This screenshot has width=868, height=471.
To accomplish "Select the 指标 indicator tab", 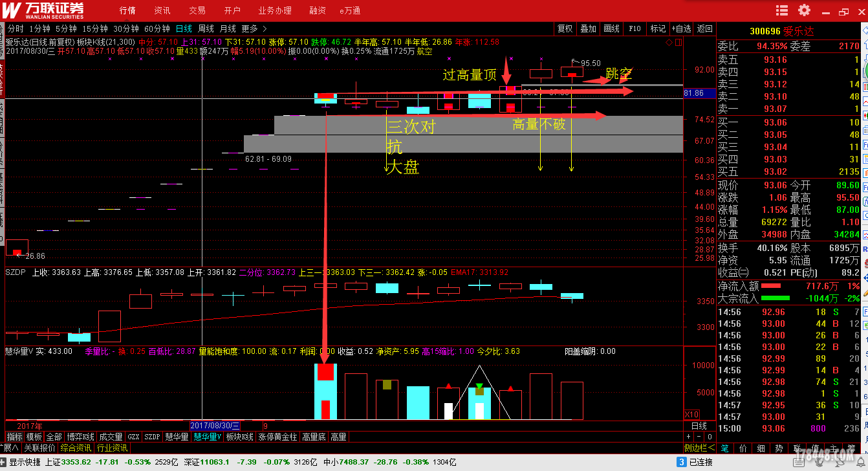I will coord(14,437).
